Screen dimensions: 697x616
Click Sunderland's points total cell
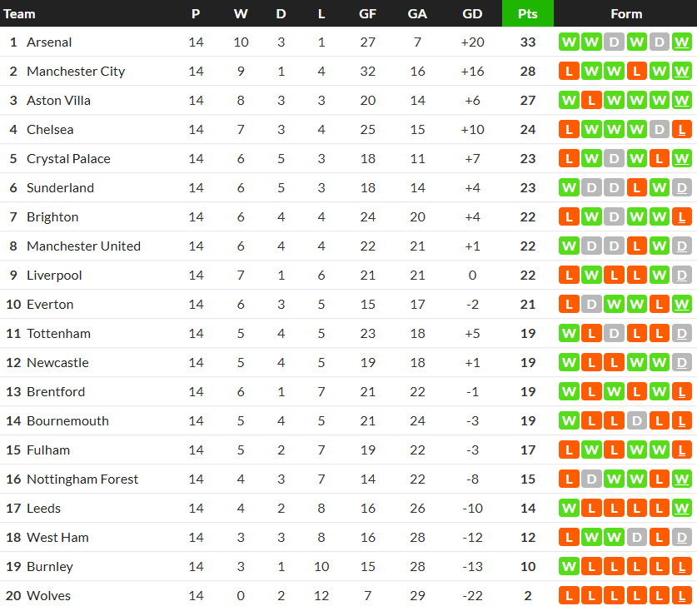[528, 188]
